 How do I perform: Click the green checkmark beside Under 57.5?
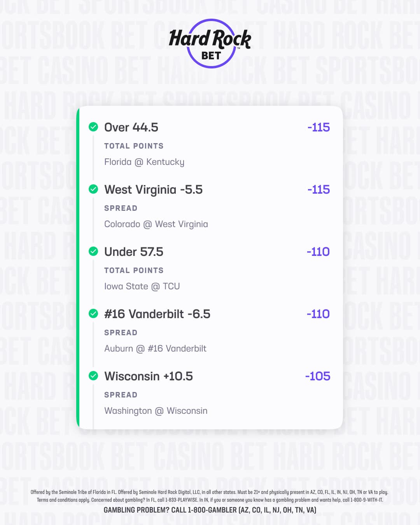tap(93, 251)
